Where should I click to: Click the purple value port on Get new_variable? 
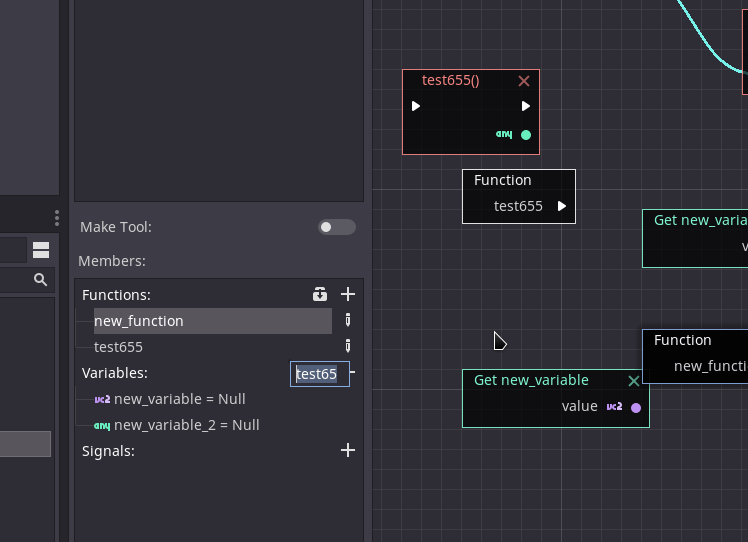636,407
